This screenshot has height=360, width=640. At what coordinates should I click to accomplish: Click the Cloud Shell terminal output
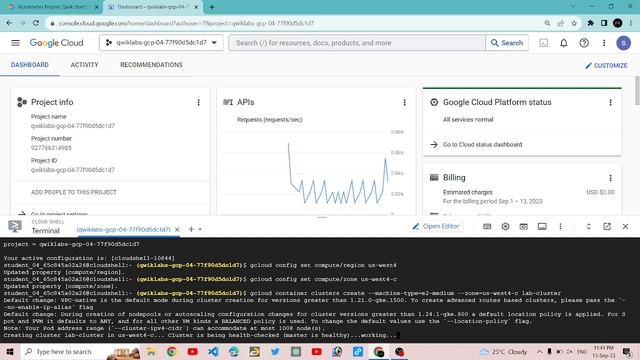[x=320, y=290]
